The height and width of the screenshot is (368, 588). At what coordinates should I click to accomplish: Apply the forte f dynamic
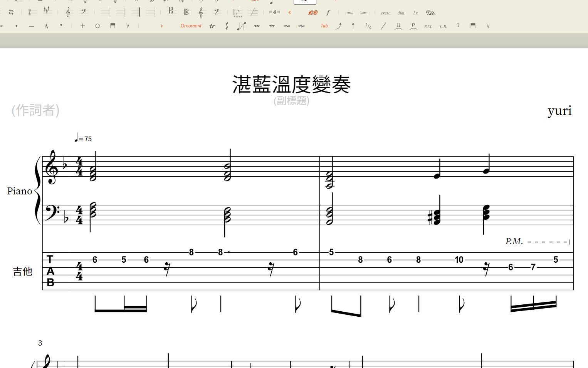point(328,13)
